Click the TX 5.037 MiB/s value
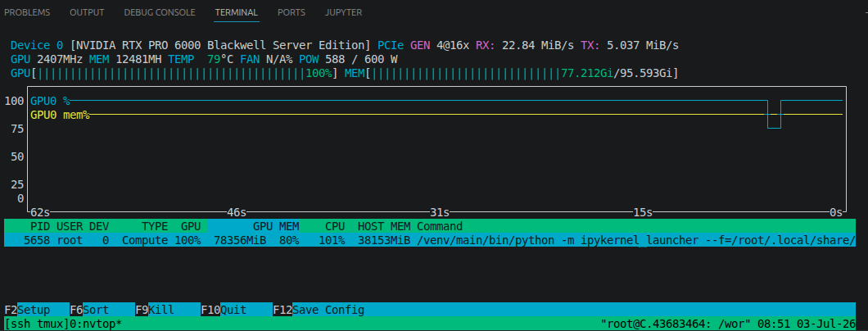Screen dimensions: 868x331 click(x=630, y=45)
